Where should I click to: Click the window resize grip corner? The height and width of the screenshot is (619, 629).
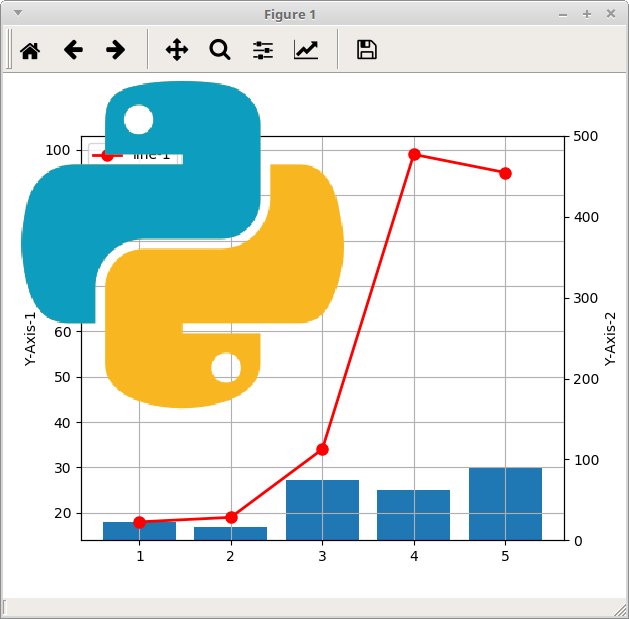pyautogui.click(x=620, y=610)
